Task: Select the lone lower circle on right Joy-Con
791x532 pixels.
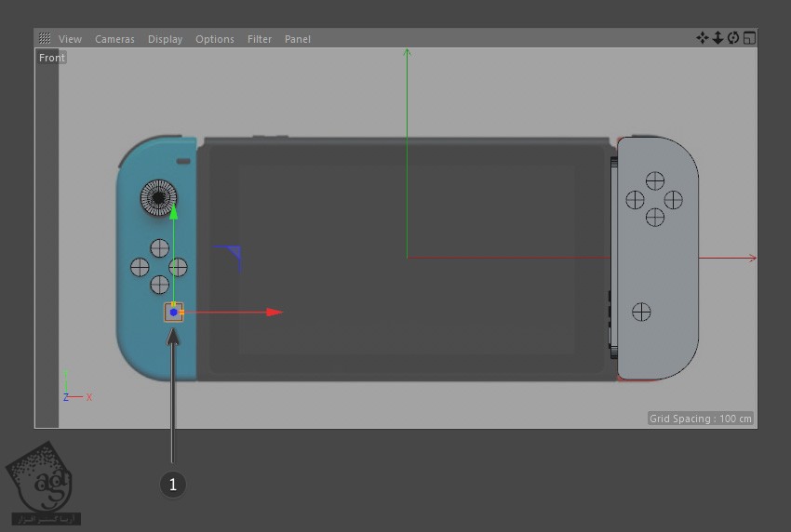Action: pos(641,312)
